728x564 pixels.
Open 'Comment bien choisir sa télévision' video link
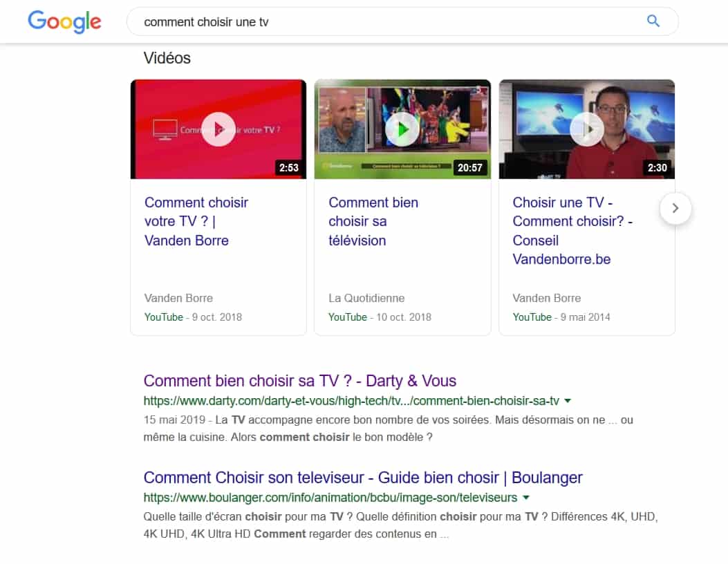(x=373, y=221)
